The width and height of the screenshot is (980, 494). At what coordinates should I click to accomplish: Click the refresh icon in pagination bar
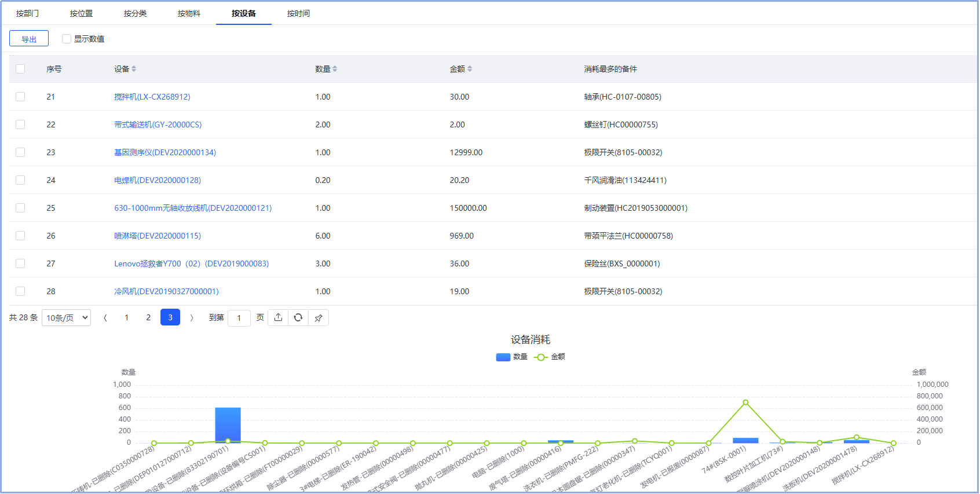point(298,317)
